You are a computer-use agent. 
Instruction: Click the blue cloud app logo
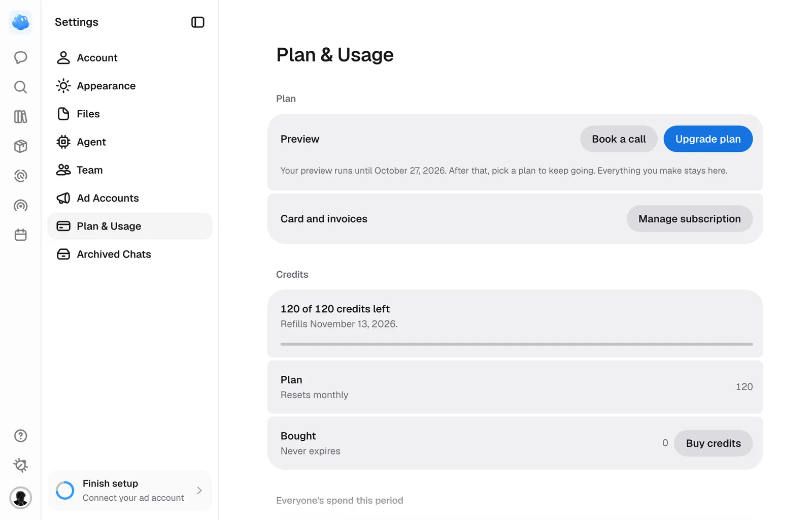click(x=21, y=22)
